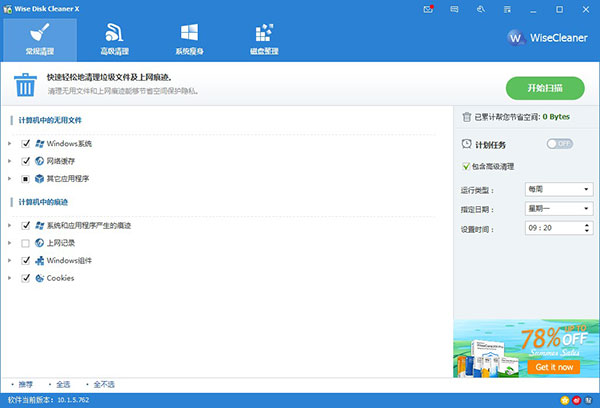Screen dimensions: 600x408
Task: Enable the 上网记录 checkbox
Action: tap(26, 243)
